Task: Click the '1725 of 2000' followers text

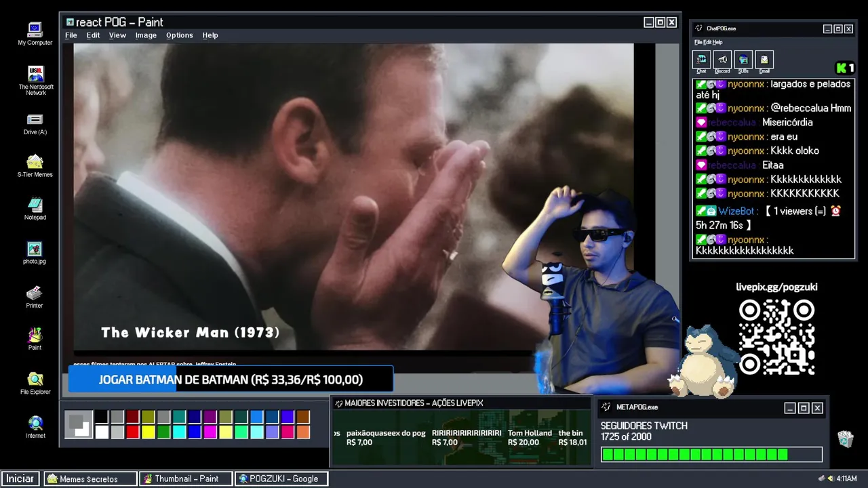Action: pos(626,436)
